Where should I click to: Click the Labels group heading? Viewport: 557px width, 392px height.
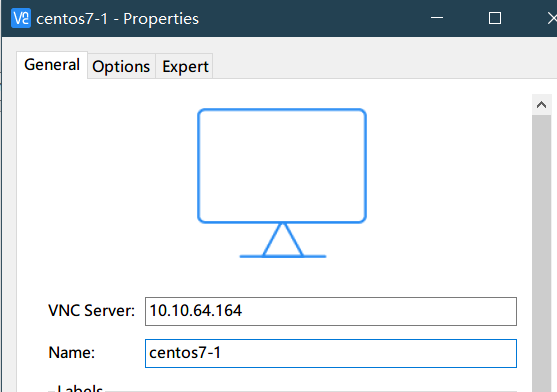80,388
